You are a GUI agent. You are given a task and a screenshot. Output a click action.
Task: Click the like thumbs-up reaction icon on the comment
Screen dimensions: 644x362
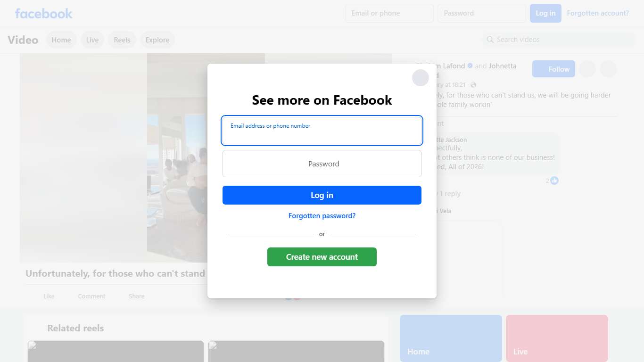click(554, 181)
